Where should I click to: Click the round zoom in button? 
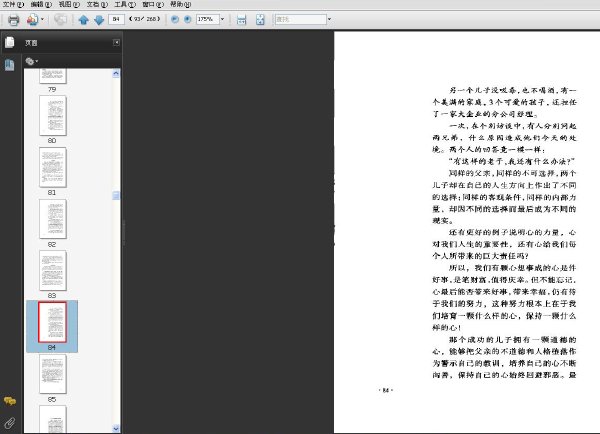[188, 19]
